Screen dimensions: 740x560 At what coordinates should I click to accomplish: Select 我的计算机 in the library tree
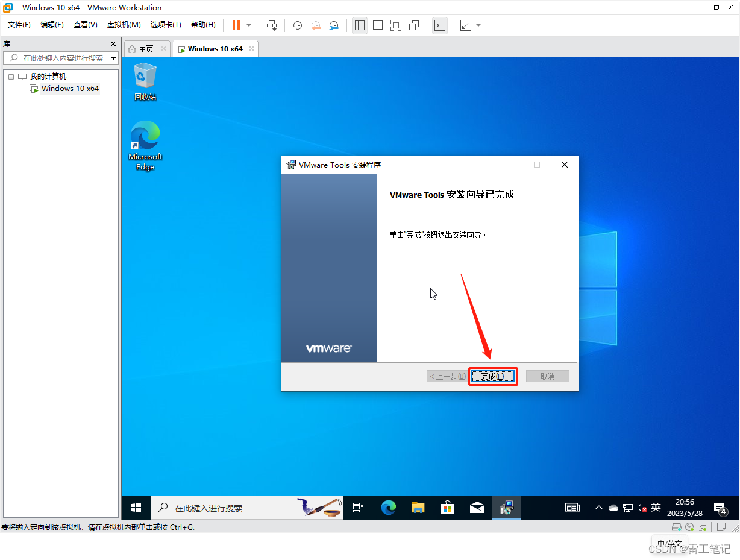click(x=48, y=77)
